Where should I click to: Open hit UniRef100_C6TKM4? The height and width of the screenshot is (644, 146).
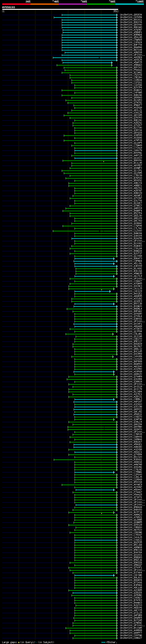tap(131, 17)
